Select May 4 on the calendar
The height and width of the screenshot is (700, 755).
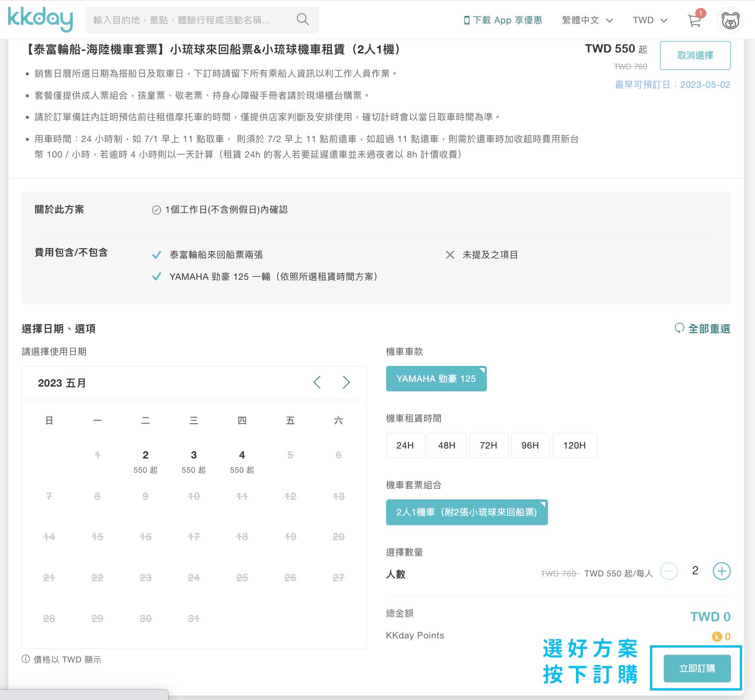pyautogui.click(x=242, y=462)
